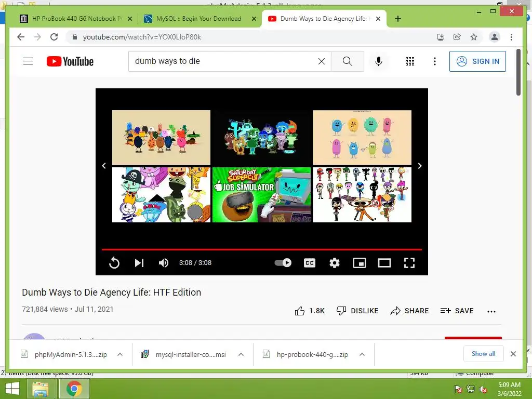532x399 pixels.
Task: Open the Chrome profile avatar
Action: tap(495, 37)
